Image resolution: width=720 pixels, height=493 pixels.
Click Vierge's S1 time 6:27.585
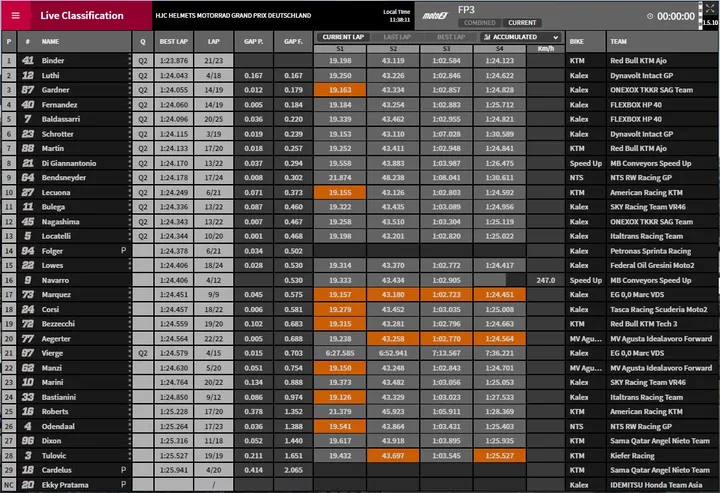(340, 353)
